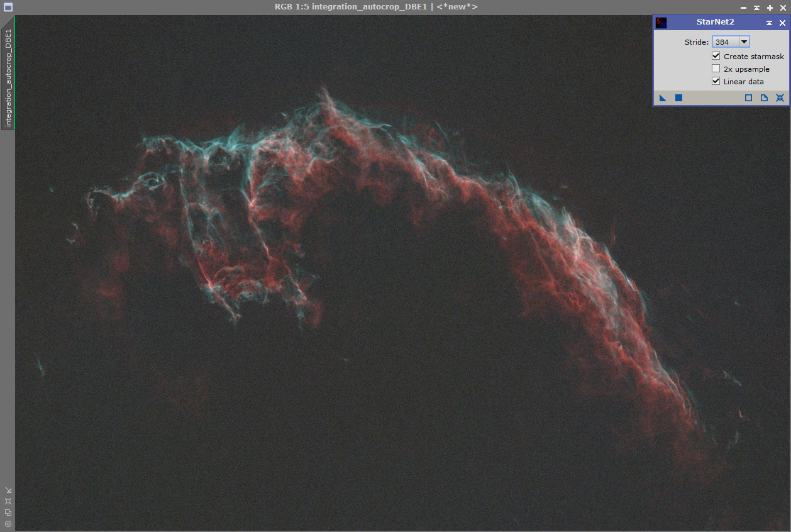The image size is (791, 532).
Task: Enable the 2x upsample checkbox
Action: point(716,69)
